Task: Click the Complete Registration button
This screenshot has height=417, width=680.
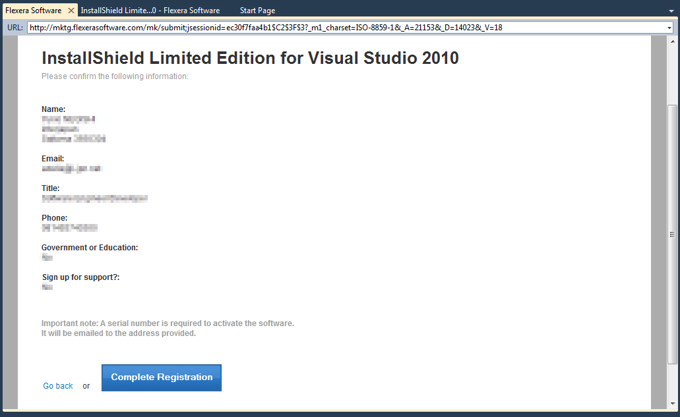Action: coord(161,378)
